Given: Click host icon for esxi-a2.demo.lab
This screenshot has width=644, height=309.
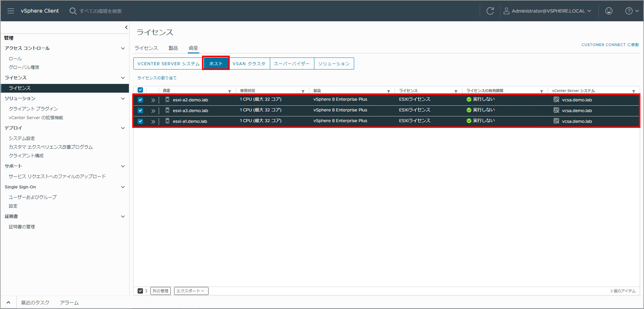Looking at the screenshot, I should 168,99.
